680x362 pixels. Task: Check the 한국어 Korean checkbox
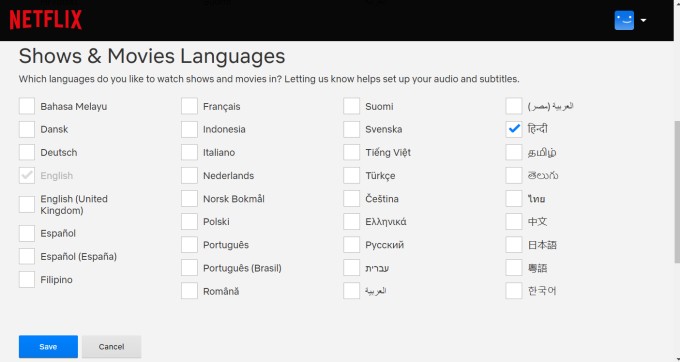(x=514, y=291)
